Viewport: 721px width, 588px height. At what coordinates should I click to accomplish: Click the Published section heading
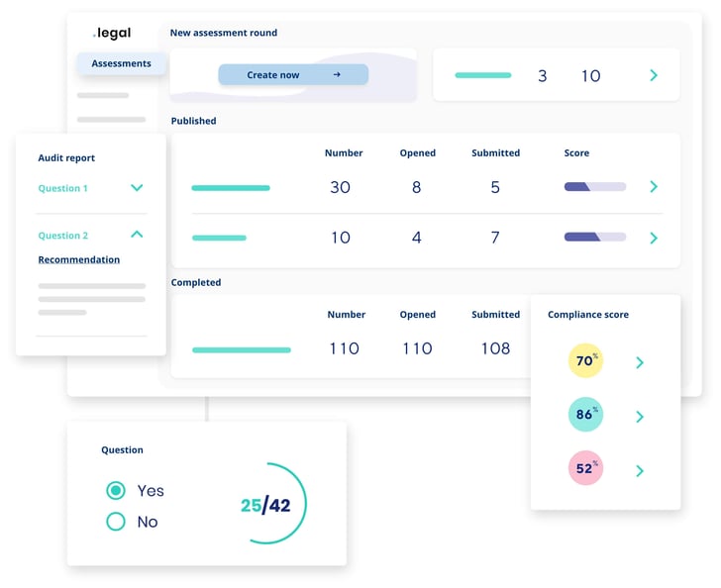coord(193,121)
